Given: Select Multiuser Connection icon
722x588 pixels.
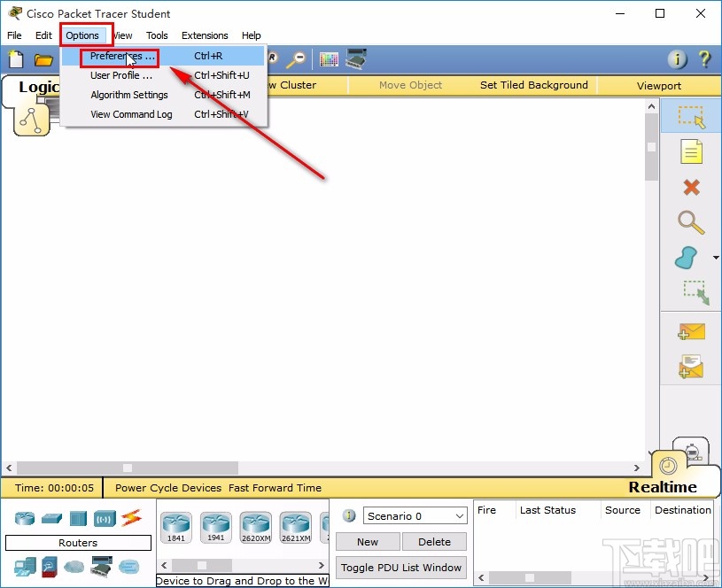Looking at the screenshot, I should [129, 567].
